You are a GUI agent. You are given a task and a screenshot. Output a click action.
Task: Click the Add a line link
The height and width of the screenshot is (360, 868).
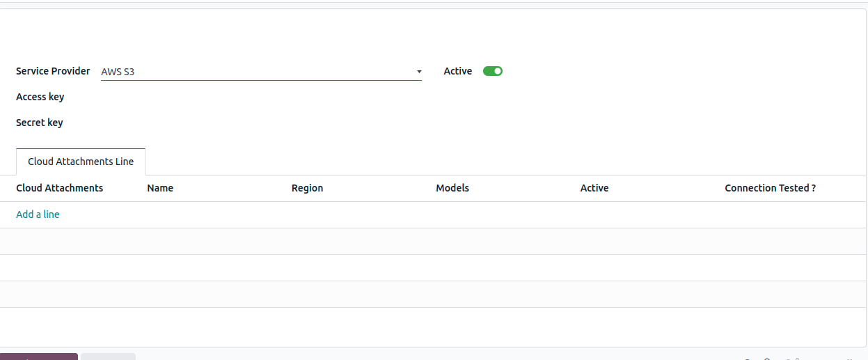coord(38,214)
